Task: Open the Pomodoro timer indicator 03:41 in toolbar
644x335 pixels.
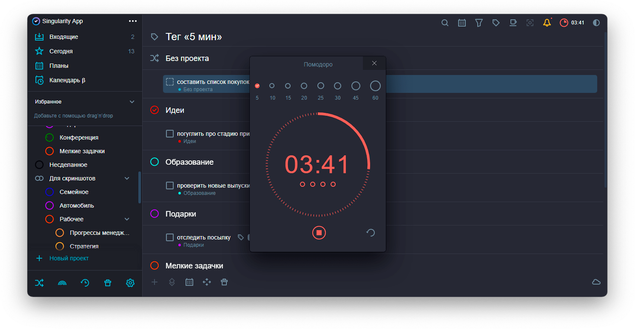Action: 572,23
